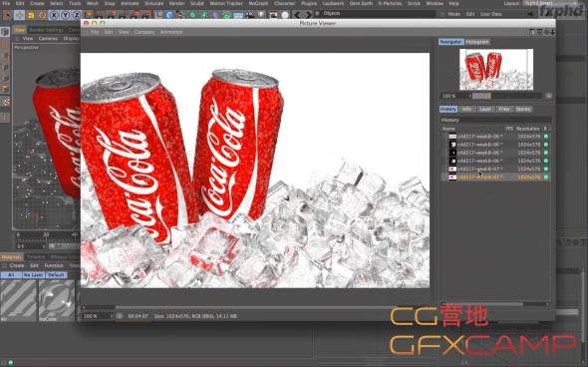
Task: Click the Navigator preview thumbnail
Action: point(496,70)
